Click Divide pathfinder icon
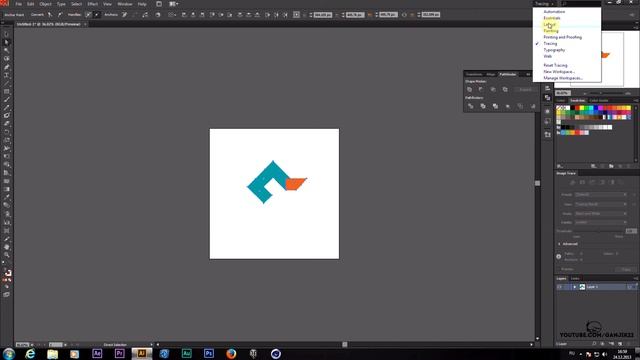This screenshot has width=640, height=360. tap(471, 106)
